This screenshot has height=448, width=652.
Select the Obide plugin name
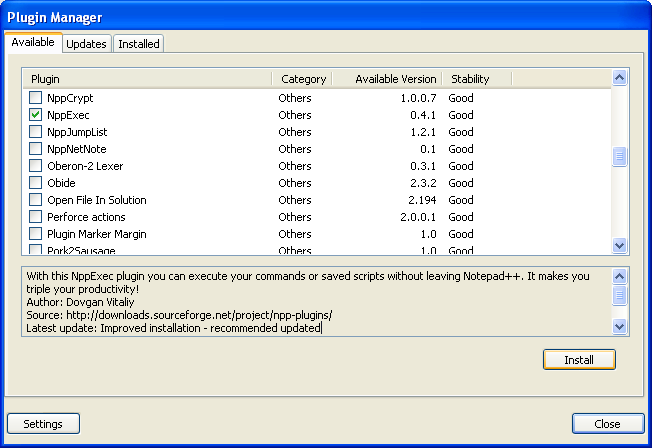coord(61,183)
